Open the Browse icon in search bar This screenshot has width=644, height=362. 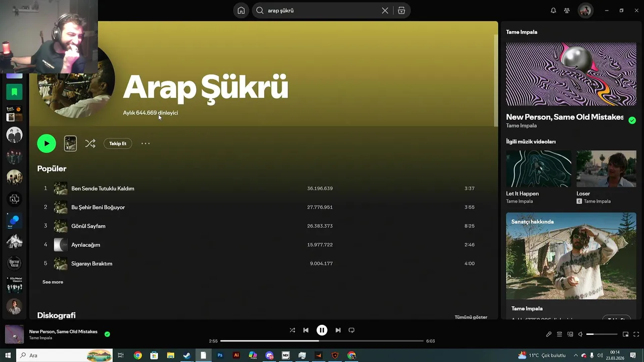pyautogui.click(x=401, y=11)
